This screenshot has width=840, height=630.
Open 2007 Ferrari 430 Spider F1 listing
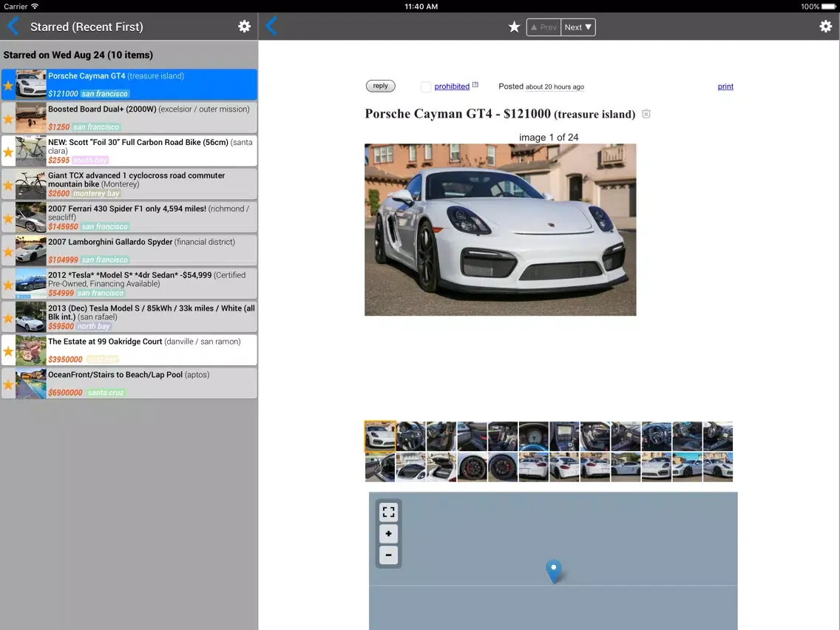coord(129,217)
